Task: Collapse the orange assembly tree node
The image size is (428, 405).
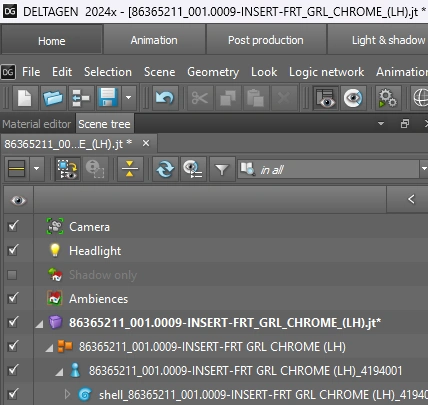Action: pos(49,348)
